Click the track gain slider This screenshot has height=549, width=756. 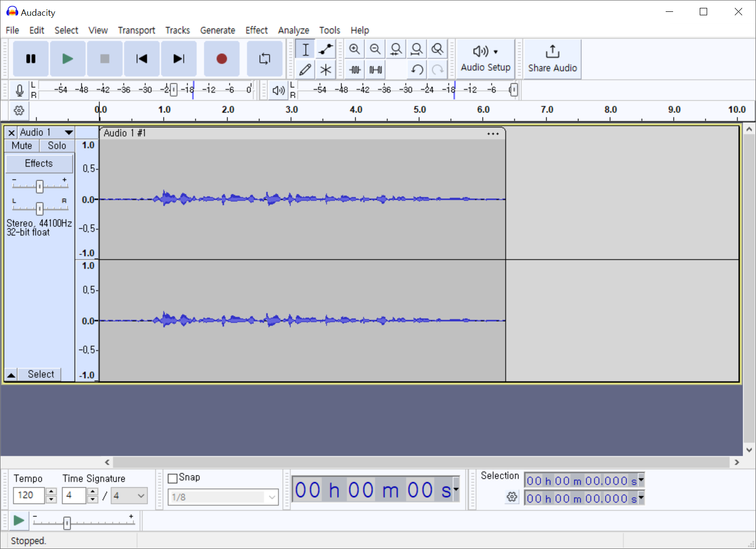(x=39, y=186)
